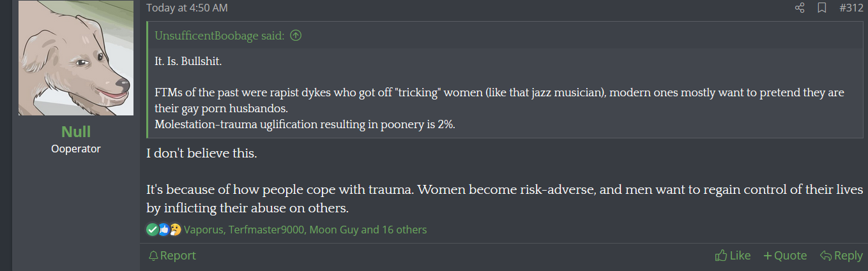
Task: Click the share post icon
Action: click(x=800, y=8)
